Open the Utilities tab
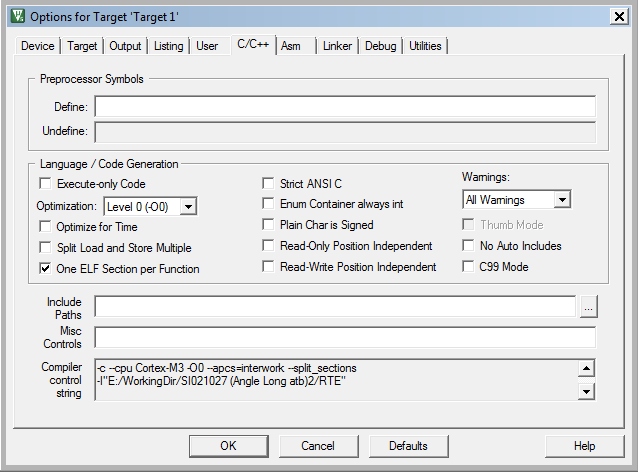 pyautogui.click(x=425, y=46)
